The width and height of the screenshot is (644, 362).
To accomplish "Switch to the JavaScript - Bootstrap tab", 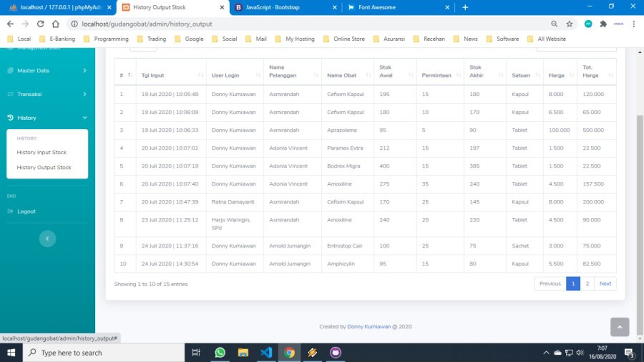I will point(285,8).
